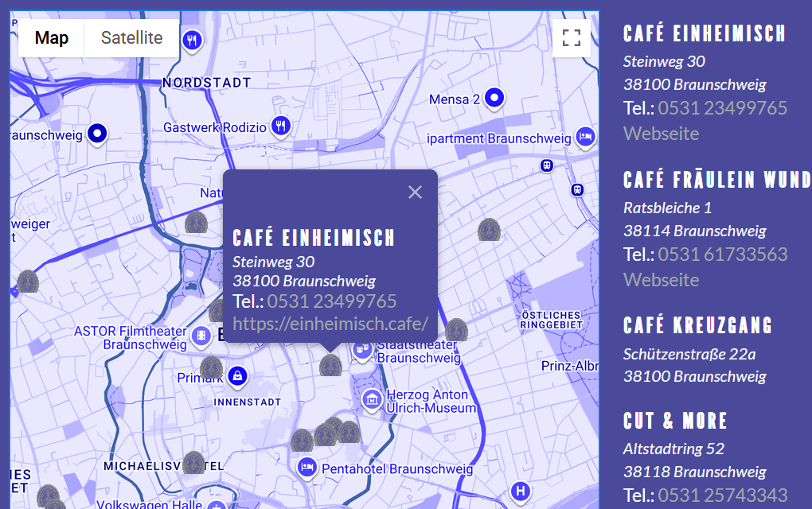Click the custom marker on Michaelisviertel label
The width and height of the screenshot is (812, 509).
(x=194, y=462)
